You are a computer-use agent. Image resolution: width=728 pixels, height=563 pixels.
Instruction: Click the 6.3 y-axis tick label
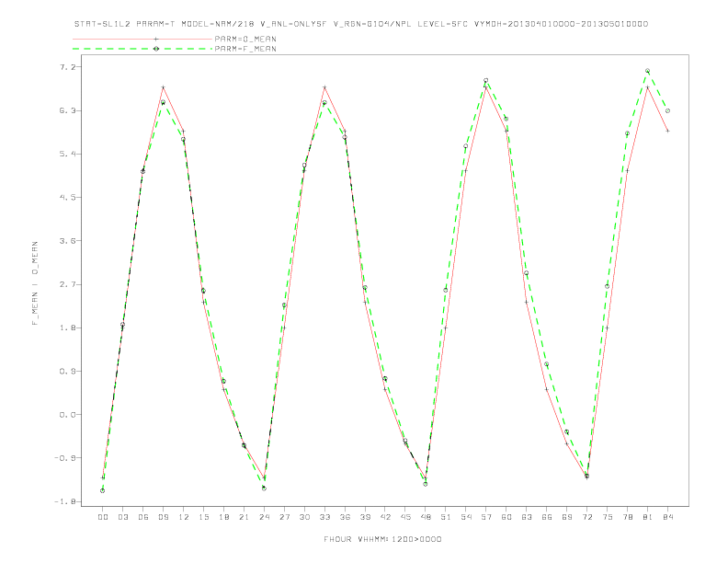pos(66,110)
